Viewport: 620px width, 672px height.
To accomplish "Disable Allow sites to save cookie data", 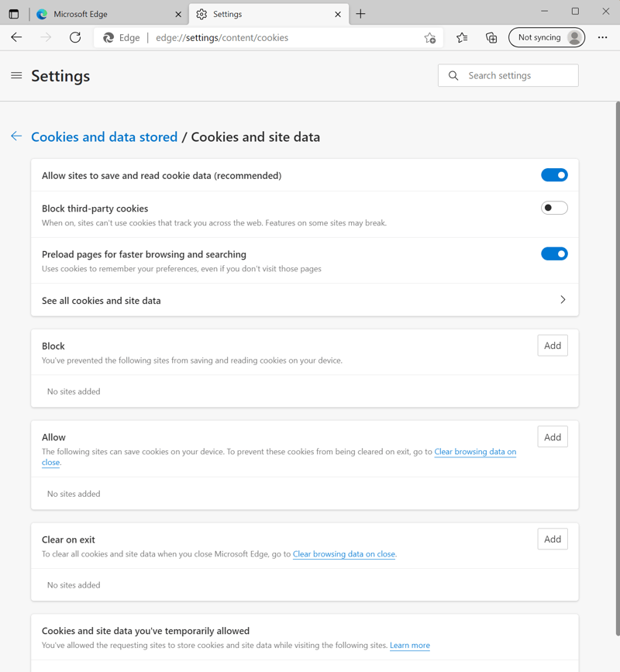I will tap(554, 175).
